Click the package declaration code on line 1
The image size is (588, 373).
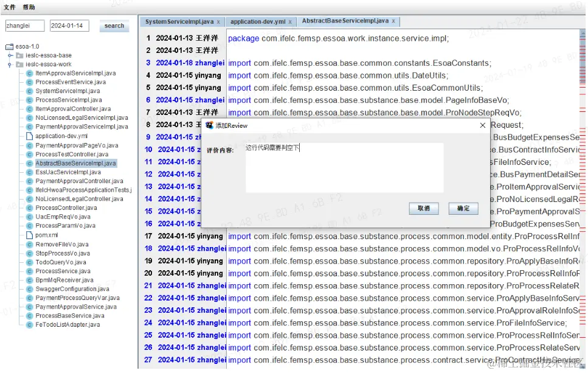(x=338, y=39)
